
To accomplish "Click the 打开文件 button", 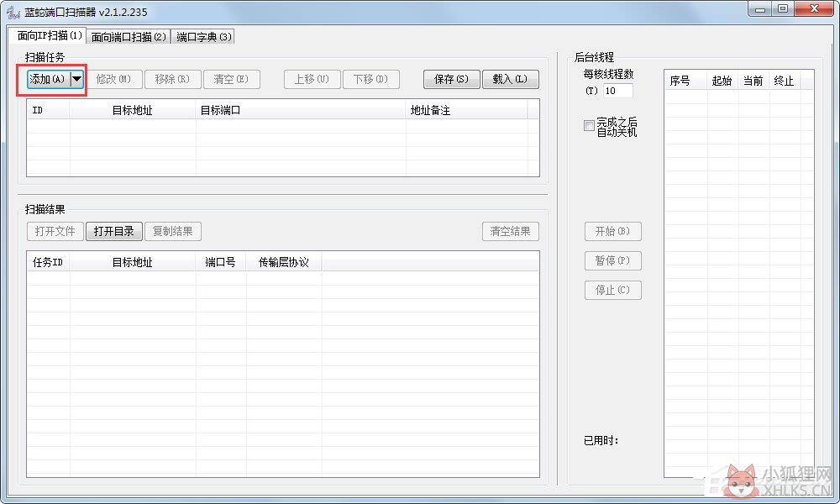I will [x=55, y=231].
